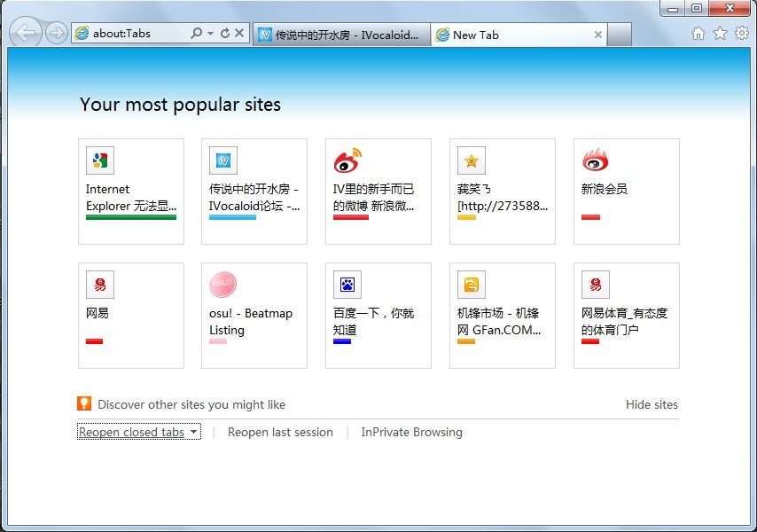Open the 机锋市场 - 机锋网 GFan.COM title
Screen dimensions: 757x532
click(x=499, y=322)
